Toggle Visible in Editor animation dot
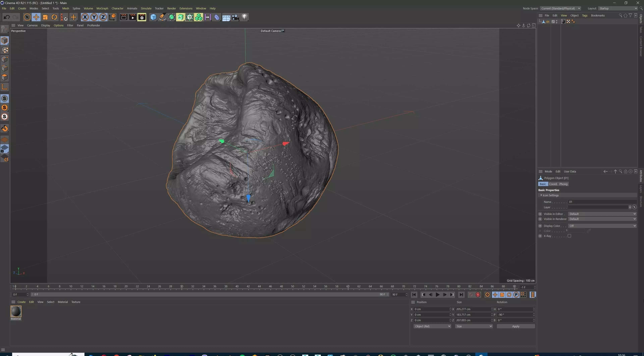Image resolution: width=644 pixels, height=356 pixels. [x=540, y=214]
